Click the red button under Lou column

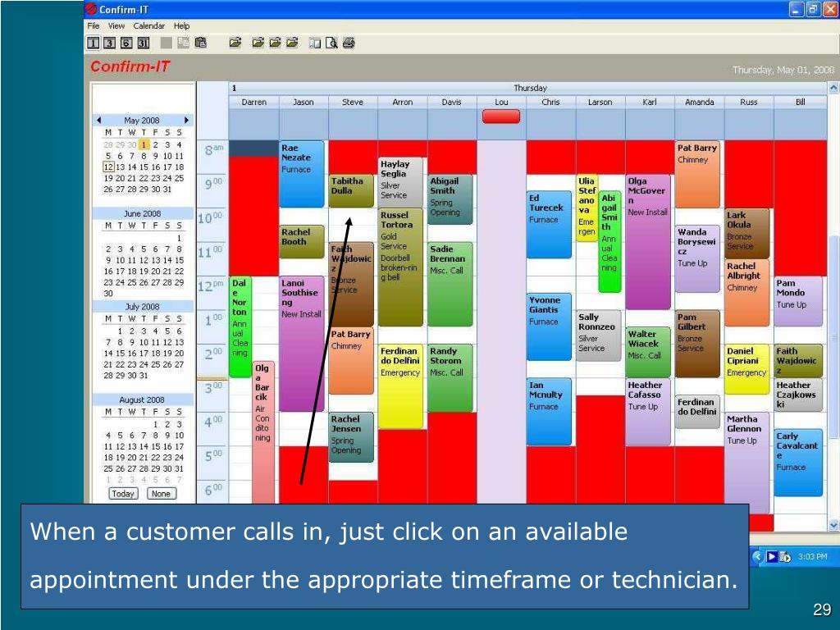[501, 116]
